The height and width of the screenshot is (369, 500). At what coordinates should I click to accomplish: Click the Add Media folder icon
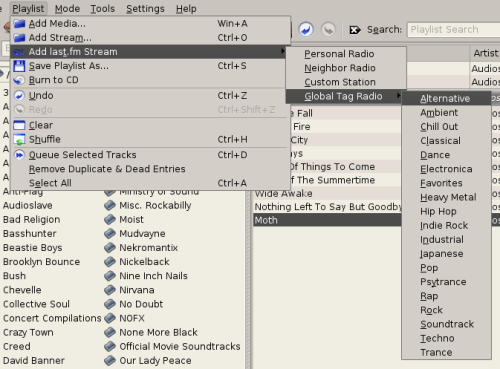[x=19, y=24]
